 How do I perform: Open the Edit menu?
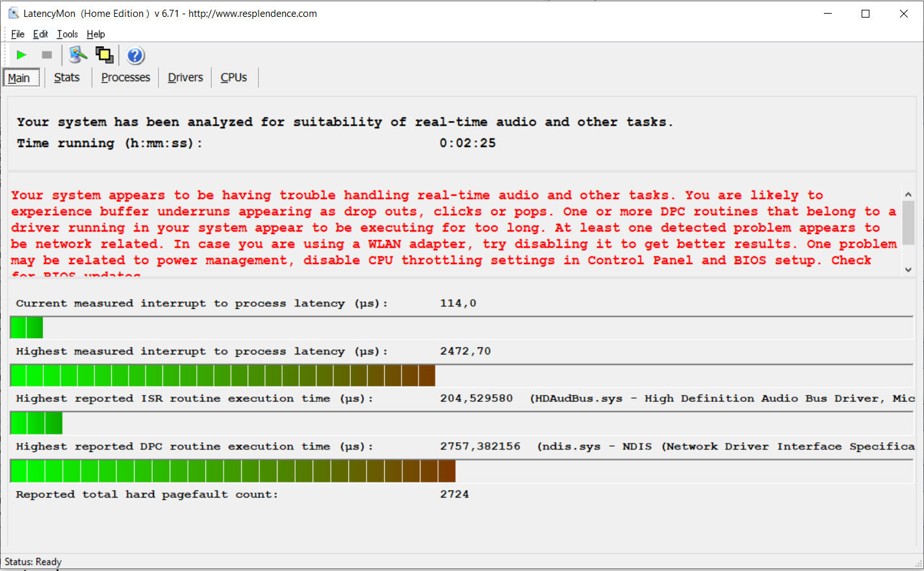click(x=40, y=34)
